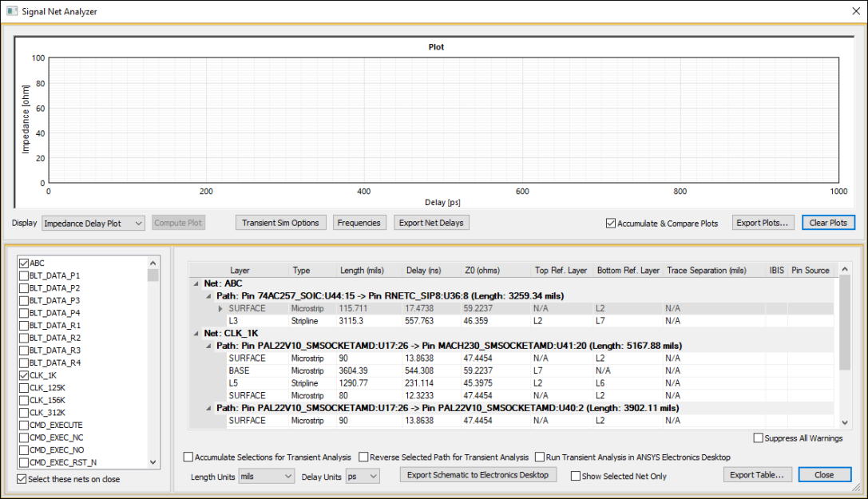Open the Delay Units dropdown
This screenshot has width=868, height=499.
371,474
